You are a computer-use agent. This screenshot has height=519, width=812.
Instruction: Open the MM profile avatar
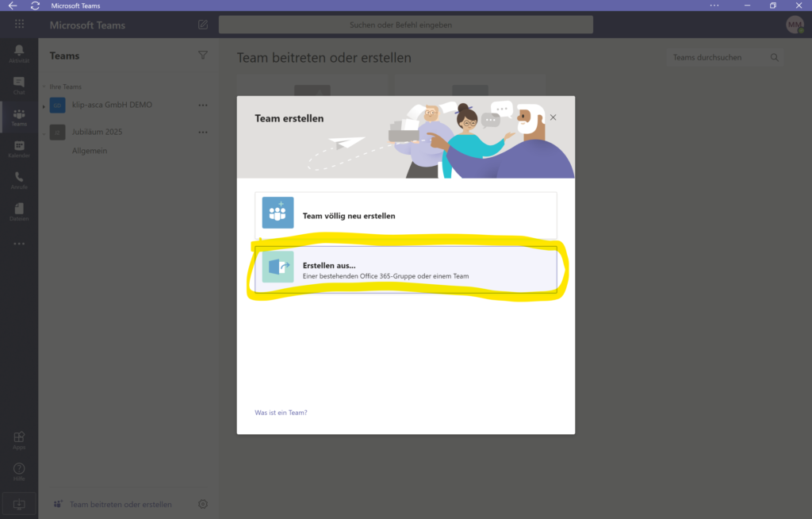click(x=795, y=25)
